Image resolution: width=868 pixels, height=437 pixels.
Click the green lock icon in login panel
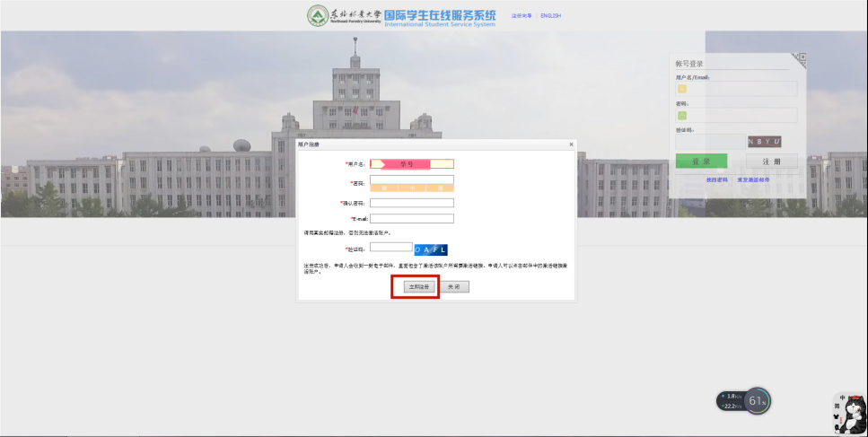682,116
